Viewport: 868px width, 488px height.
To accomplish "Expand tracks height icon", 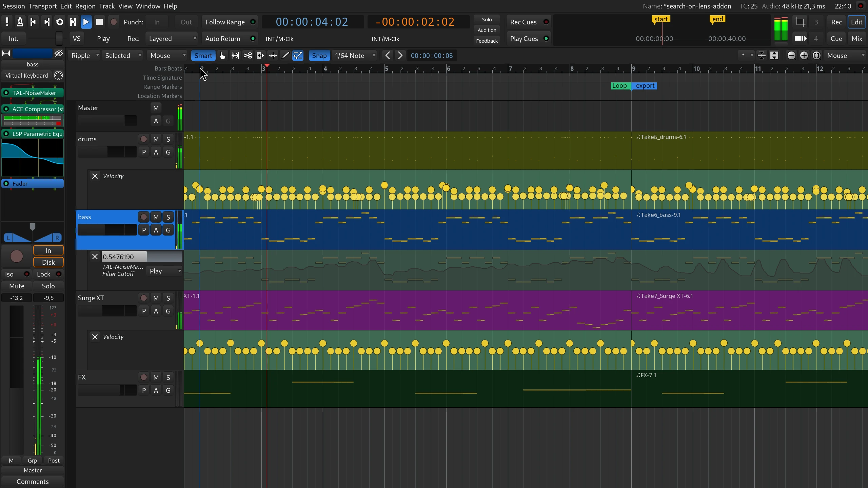I will click(x=774, y=56).
